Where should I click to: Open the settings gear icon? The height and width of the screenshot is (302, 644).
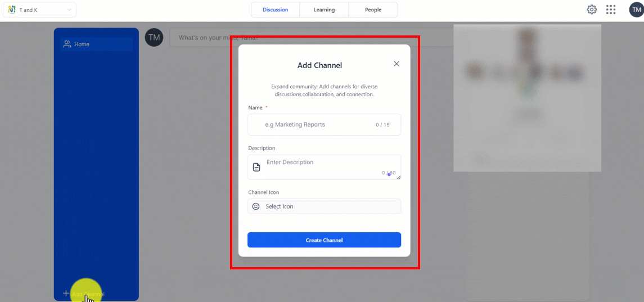click(x=592, y=10)
